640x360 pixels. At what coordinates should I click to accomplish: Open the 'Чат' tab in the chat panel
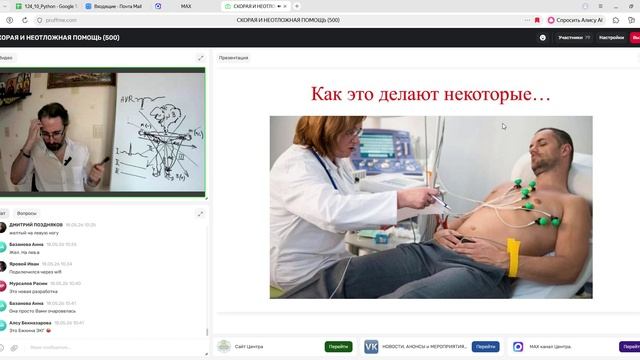3,213
